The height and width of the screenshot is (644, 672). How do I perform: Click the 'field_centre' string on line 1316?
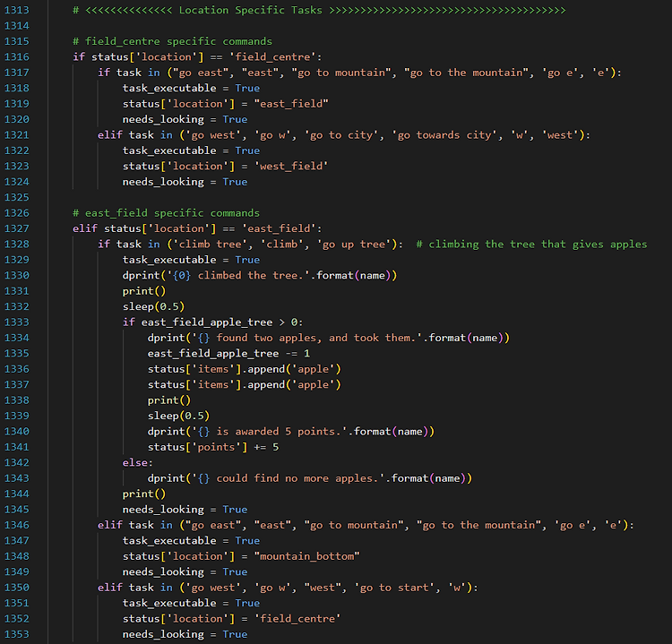[x=272, y=56]
